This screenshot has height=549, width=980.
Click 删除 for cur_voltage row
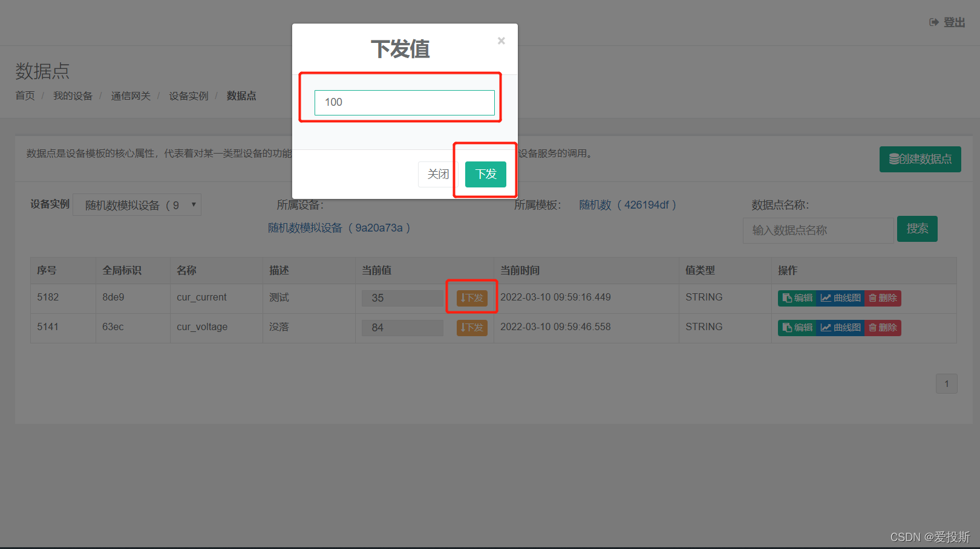(x=883, y=327)
